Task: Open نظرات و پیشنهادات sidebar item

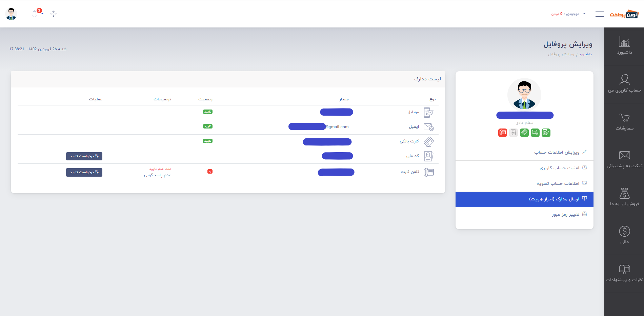Action: click(624, 274)
